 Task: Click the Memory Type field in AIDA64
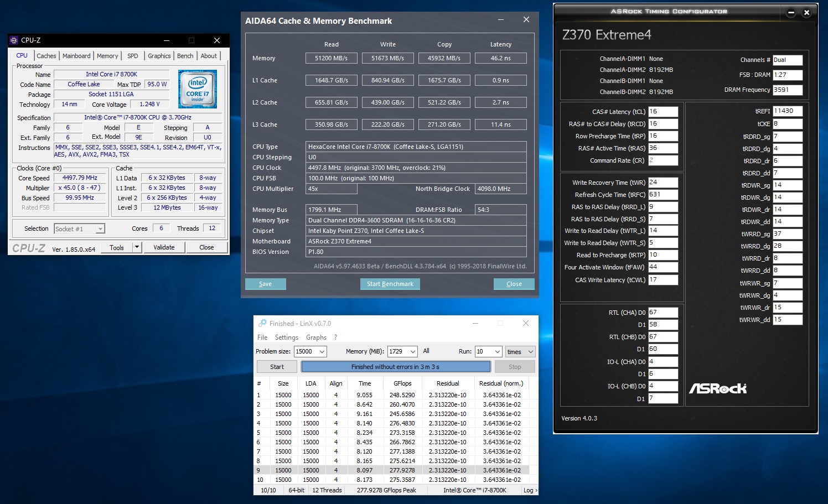tap(416, 220)
